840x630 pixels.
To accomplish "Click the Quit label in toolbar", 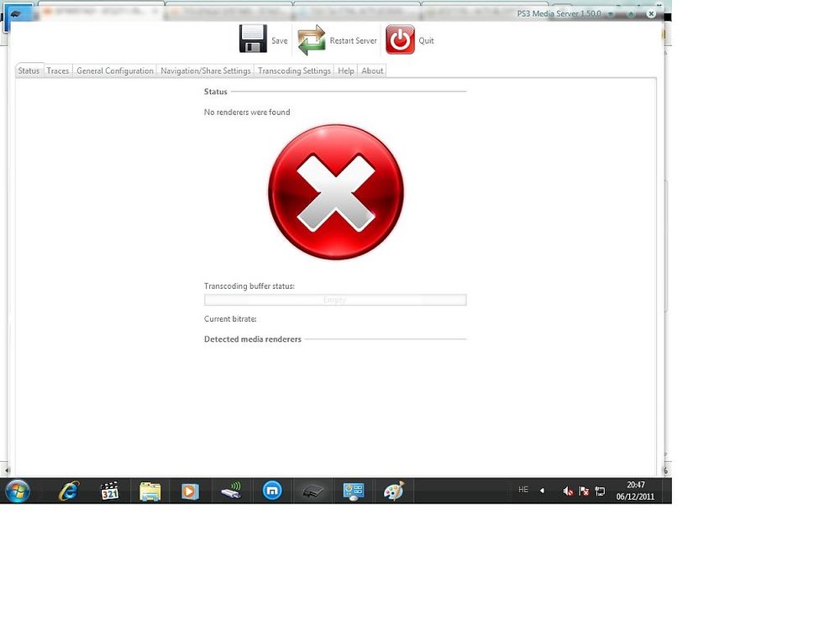I will [427, 40].
